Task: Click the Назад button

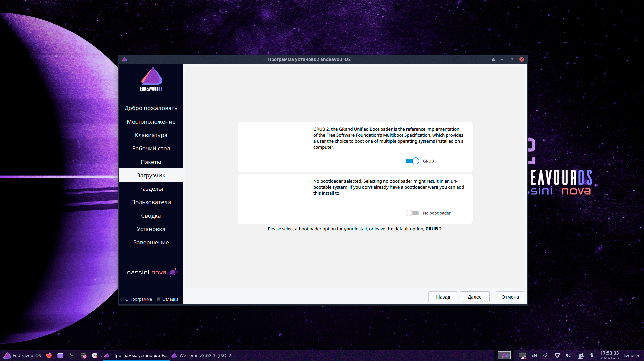Action: coord(443,297)
